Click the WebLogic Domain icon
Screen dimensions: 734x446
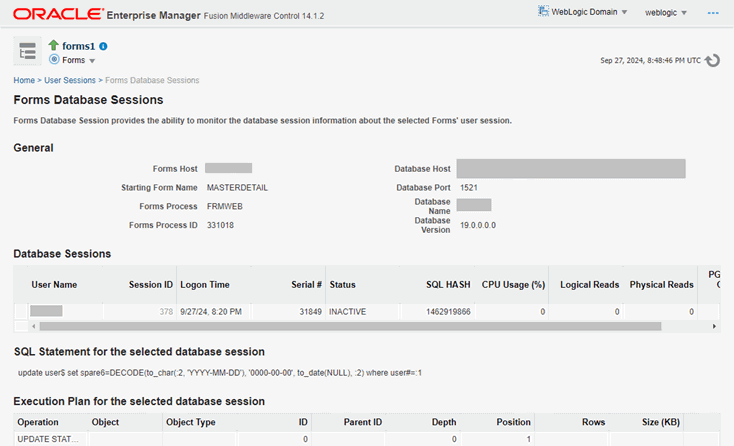tap(543, 11)
